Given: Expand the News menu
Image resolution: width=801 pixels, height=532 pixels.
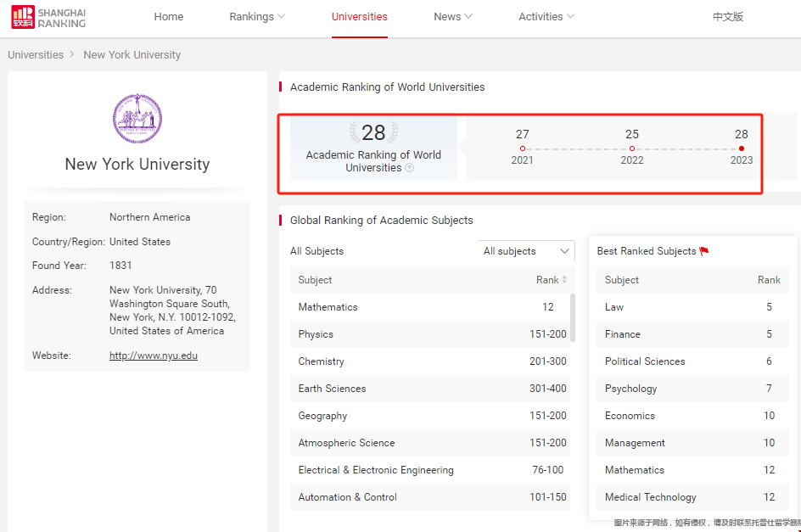Looking at the screenshot, I should [x=453, y=17].
